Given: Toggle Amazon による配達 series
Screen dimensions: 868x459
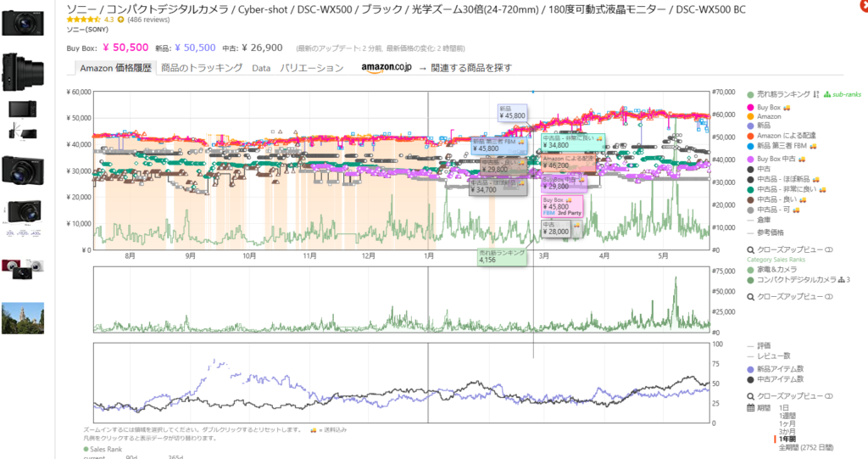Looking at the screenshot, I should click(x=781, y=136).
